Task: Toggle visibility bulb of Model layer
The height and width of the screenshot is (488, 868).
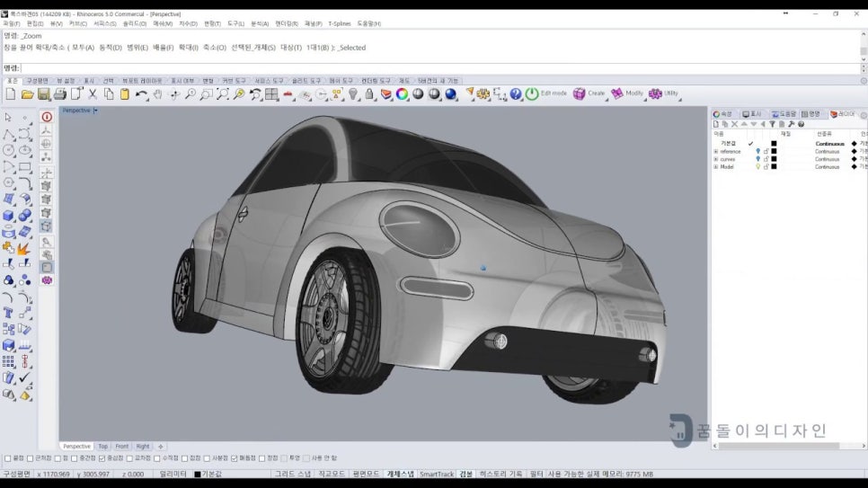Action: pyautogui.click(x=757, y=167)
